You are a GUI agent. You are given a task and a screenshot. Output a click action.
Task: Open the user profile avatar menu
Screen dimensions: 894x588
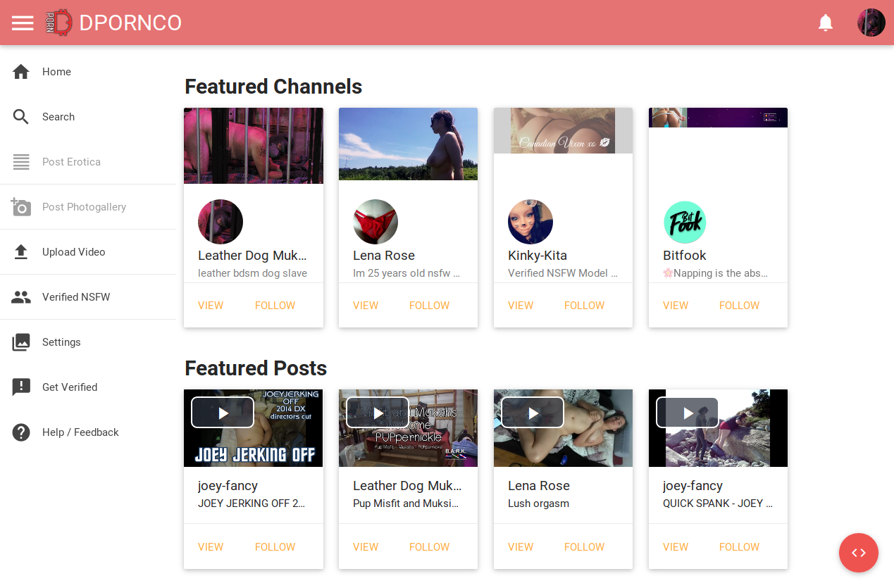(x=871, y=23)
